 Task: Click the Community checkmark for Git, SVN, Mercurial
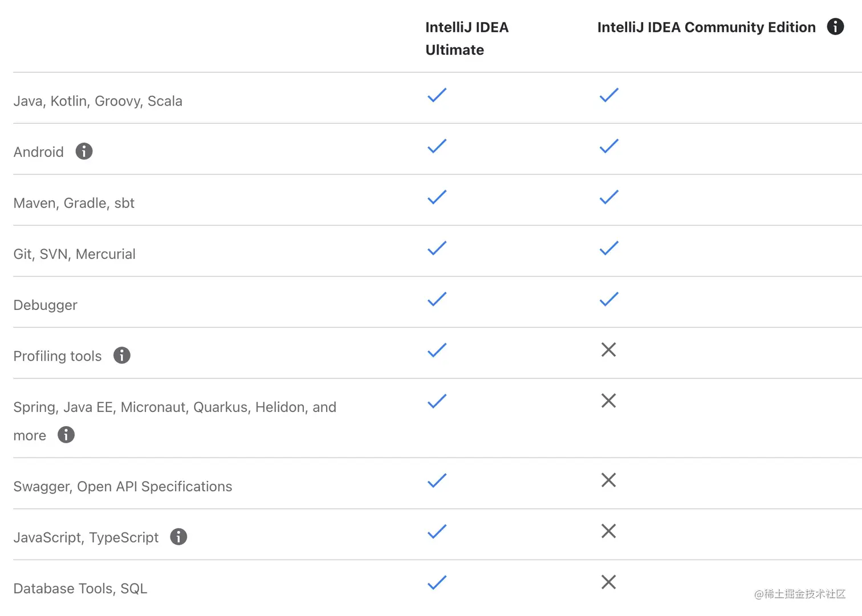[x=608, y=248]
